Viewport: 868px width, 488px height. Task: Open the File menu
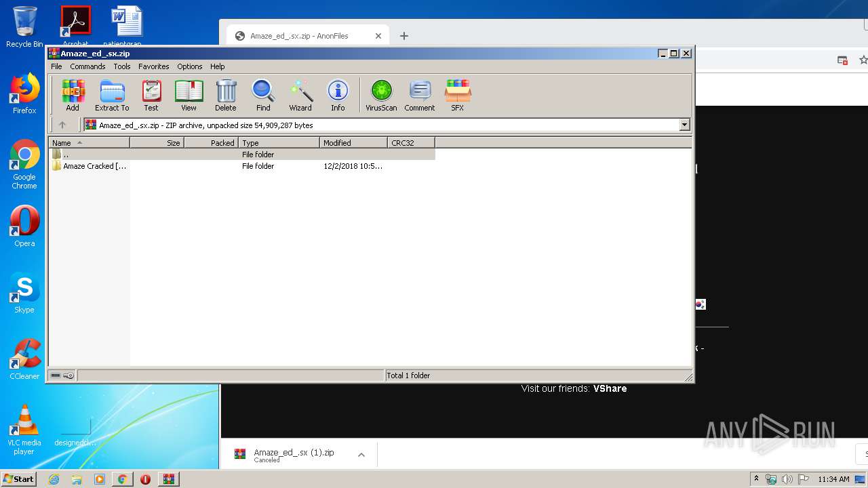56,66
